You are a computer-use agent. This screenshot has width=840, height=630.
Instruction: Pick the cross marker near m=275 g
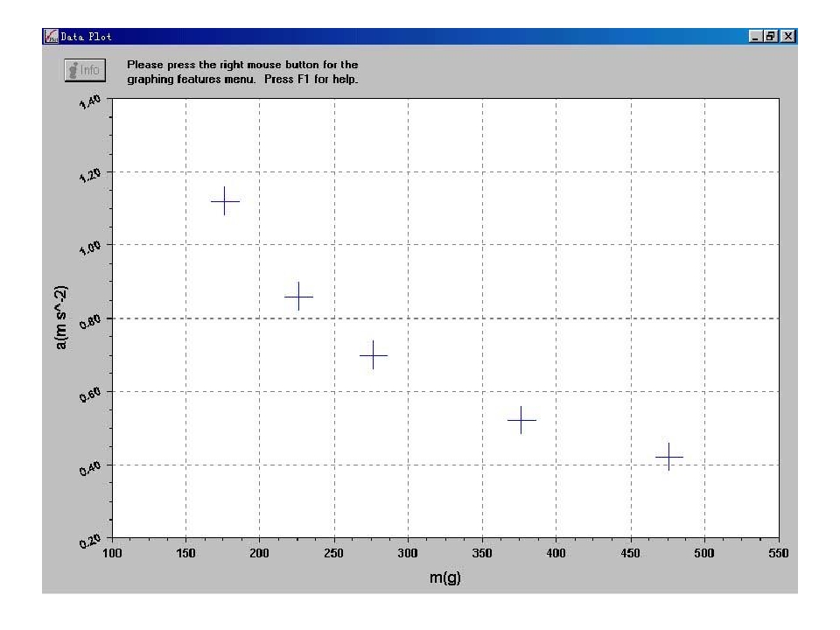click(373, 355)
